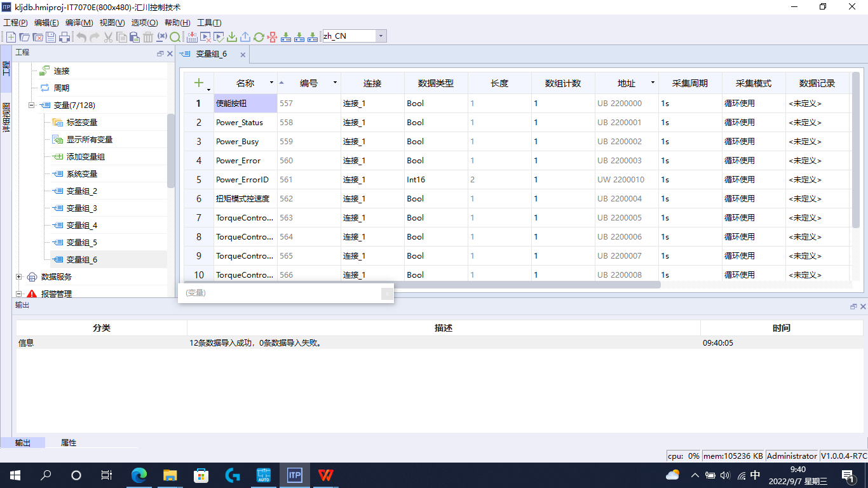This screenshot has width=868, height=488.
Task: Click the Undo arrow in toolbar
Action: [x=81, y=37]
